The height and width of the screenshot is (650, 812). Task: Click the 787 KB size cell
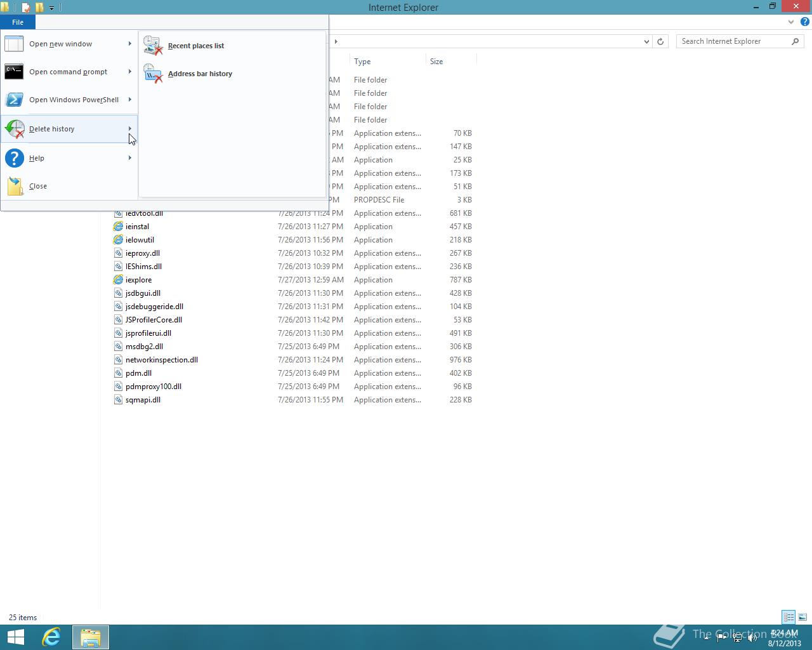pyautogui.click(x=461, y=280)
